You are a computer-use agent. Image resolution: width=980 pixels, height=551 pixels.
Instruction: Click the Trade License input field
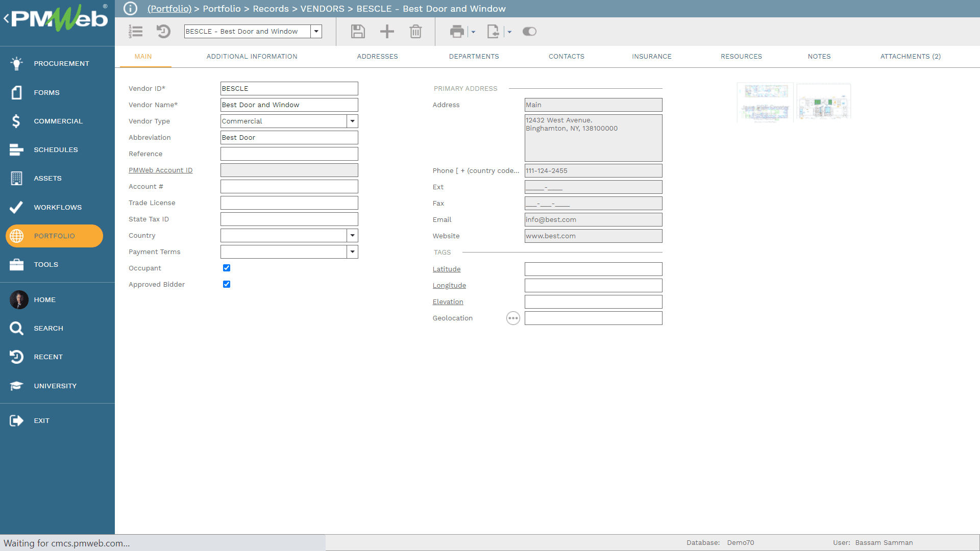[289, 203]
